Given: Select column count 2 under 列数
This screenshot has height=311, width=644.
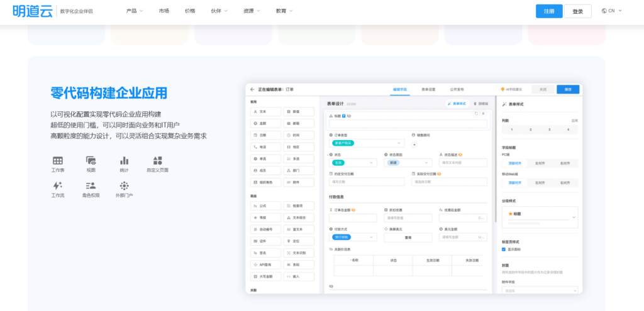Looking at the screenshot, I should click(530, 129).
